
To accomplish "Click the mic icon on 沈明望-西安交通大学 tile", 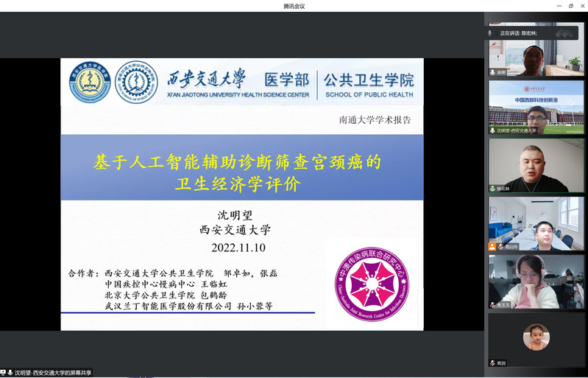I will click(x=492, y=130).
